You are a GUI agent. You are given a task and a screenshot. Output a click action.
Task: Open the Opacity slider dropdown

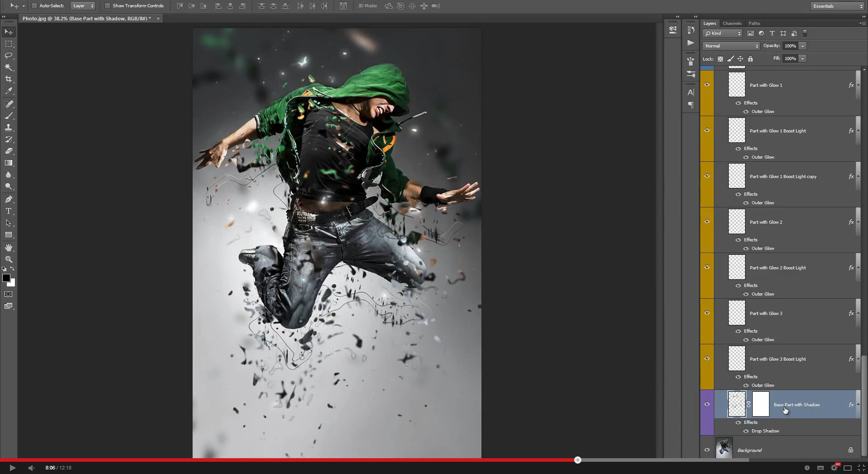point(803,46)
